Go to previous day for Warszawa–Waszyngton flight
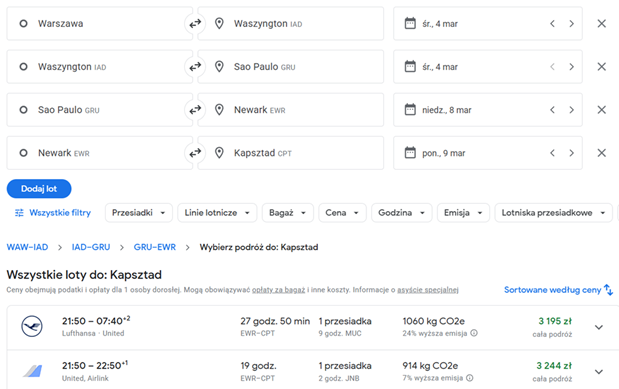Viewport: 619px width, 389px height. pos(552,24)
